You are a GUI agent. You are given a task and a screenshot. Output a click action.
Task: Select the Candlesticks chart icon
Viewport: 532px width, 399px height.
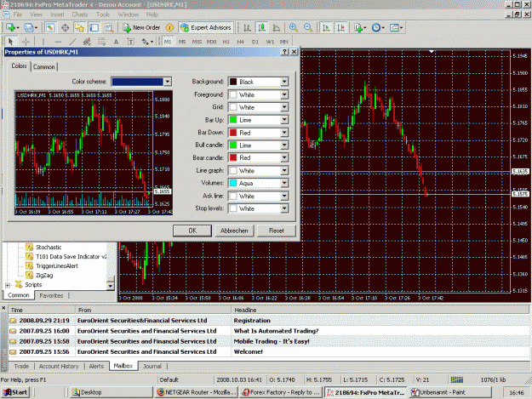(x=262, y=28)
